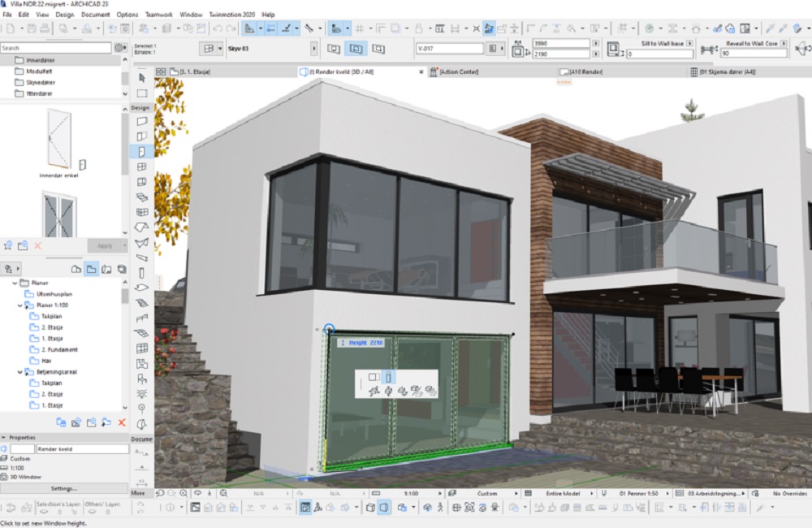Click the Undo arrow in the toolbar
The image size is (812, 528).
pyautogui.click(x=218, y=28)
